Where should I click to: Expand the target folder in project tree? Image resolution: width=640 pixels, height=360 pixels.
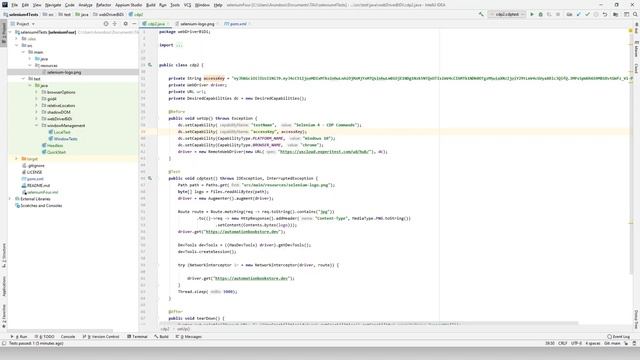(17, 159)
